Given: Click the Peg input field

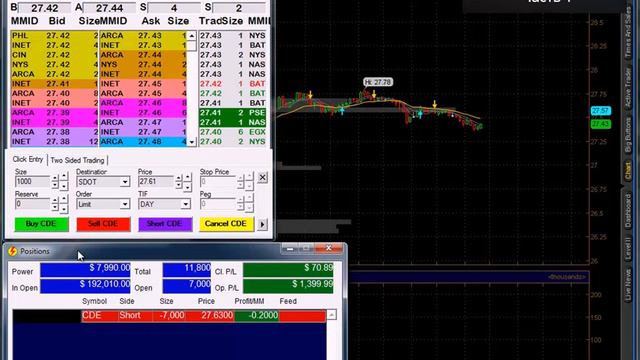Looking at the screenshot, I should point(218,204).
